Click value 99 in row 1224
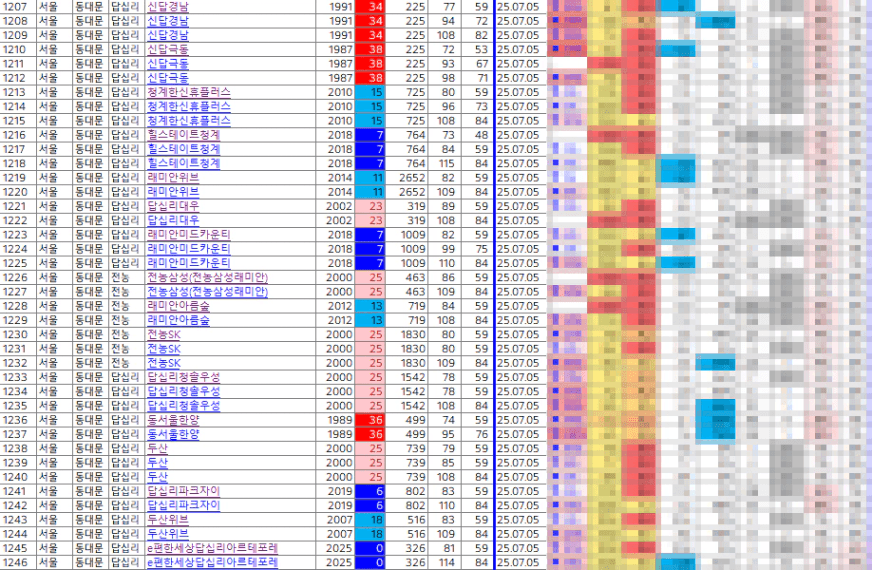The height and width of the screenshot is (570, 872). tap(444, 249)
